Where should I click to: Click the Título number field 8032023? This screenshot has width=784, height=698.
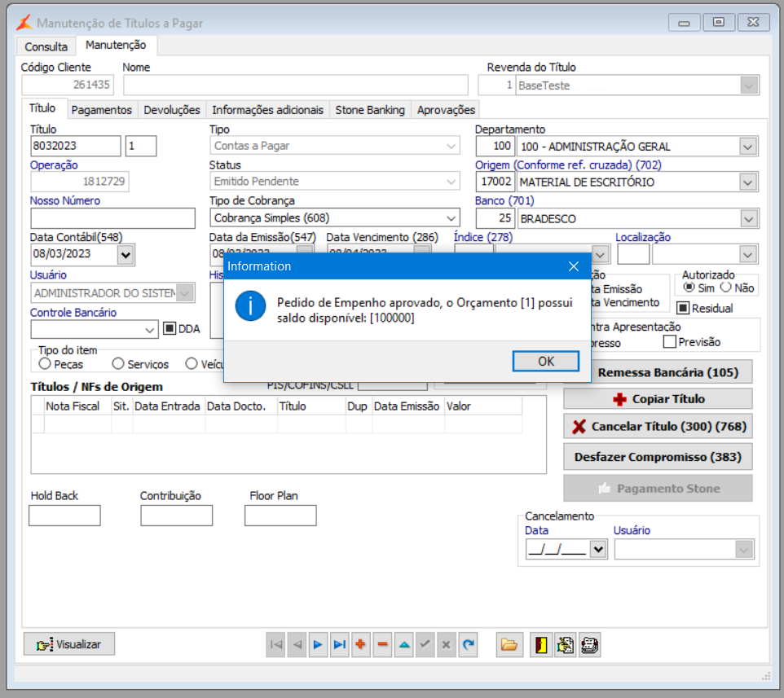(76, 146)
